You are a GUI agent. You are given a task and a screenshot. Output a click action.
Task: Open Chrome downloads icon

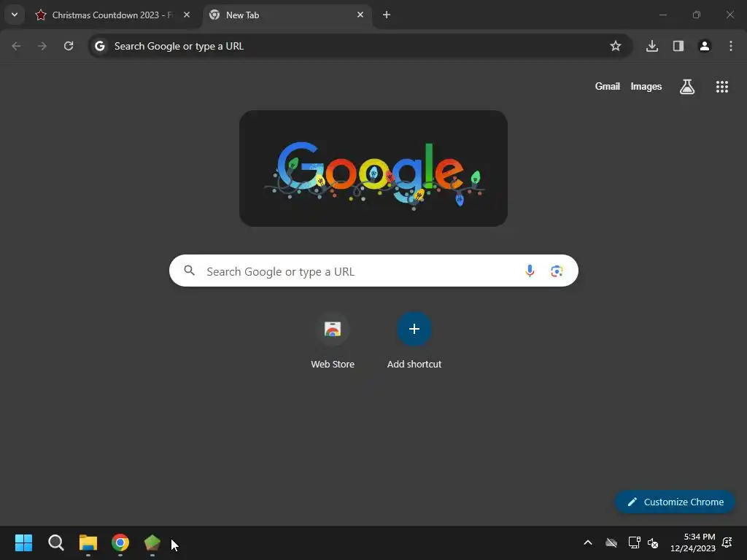click(x=652, y=46)
